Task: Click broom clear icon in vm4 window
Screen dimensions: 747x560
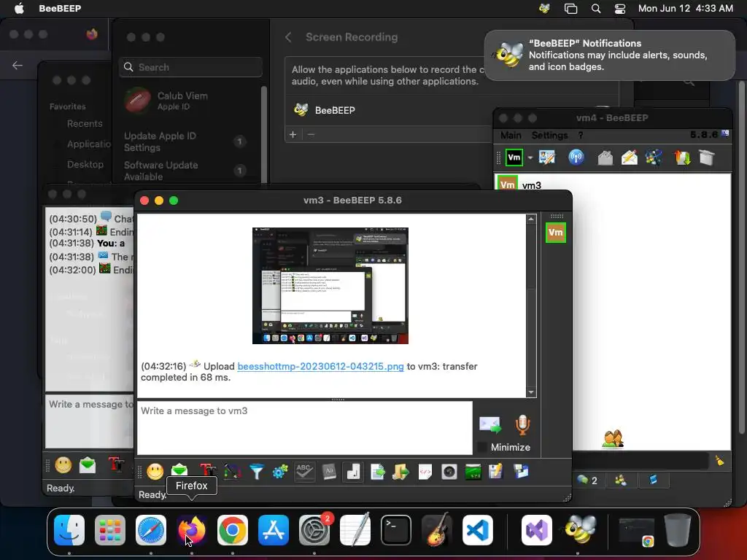Action: coord(719,461)
